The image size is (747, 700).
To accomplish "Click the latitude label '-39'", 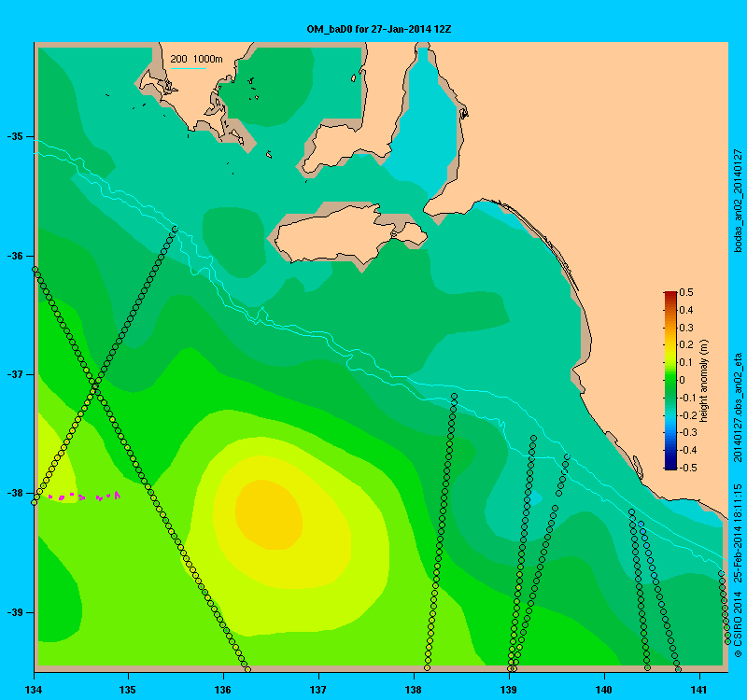I will tap(15, 612).
